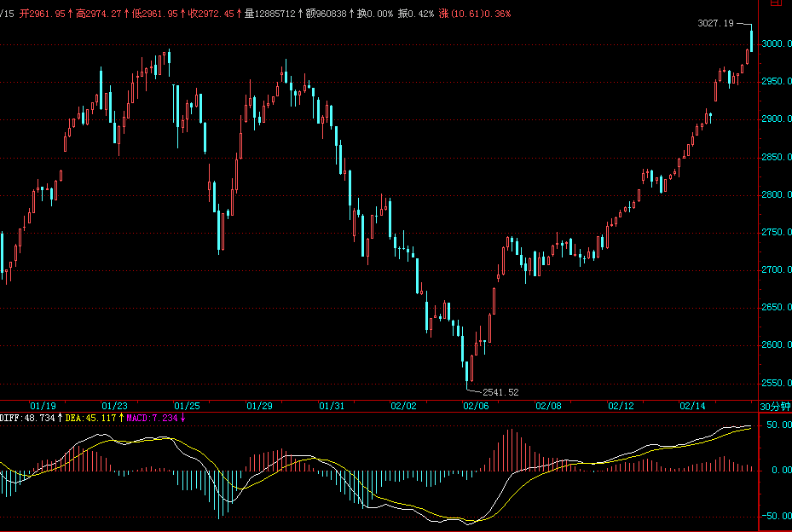
Task: Click the 涨(10.61)0.36% change value
Action: pyautogui.click(x=475, y=14)
